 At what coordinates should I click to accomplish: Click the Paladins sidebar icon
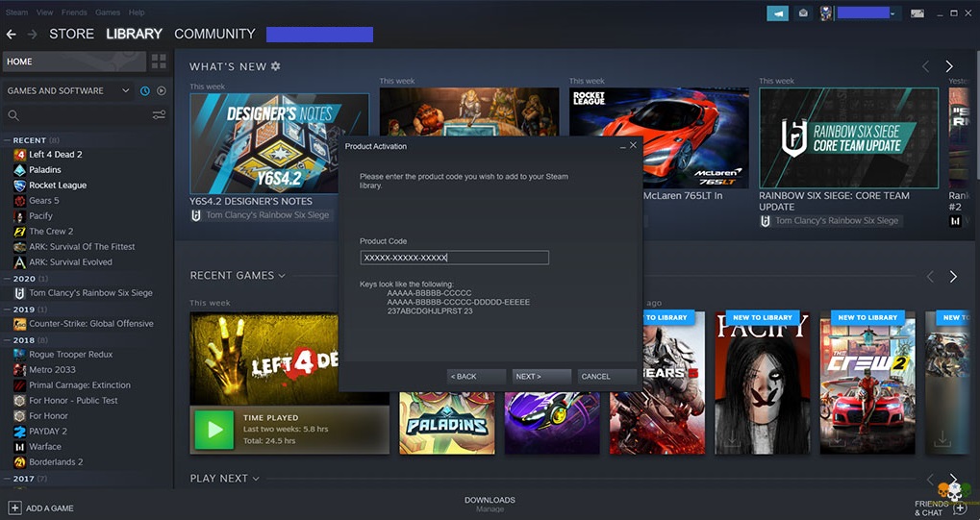[x=20, y=170]
